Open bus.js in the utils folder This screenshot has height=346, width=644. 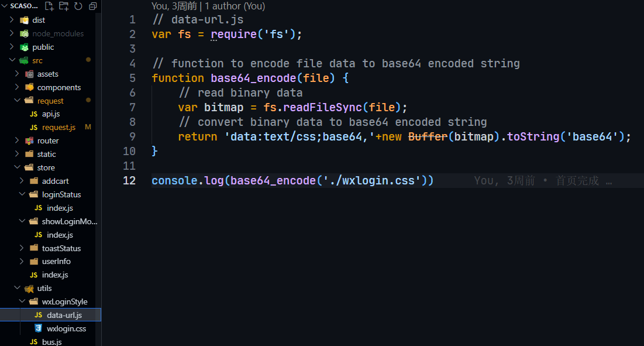pyautogui.click(x=52, y=342)
